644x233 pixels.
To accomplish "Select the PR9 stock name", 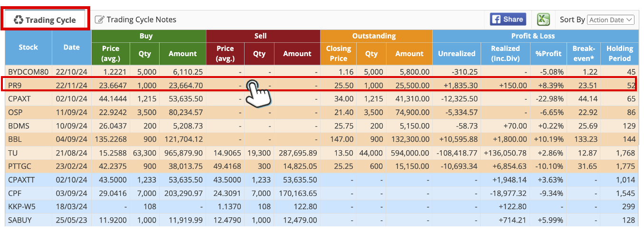I will click(x=14, y=86).
